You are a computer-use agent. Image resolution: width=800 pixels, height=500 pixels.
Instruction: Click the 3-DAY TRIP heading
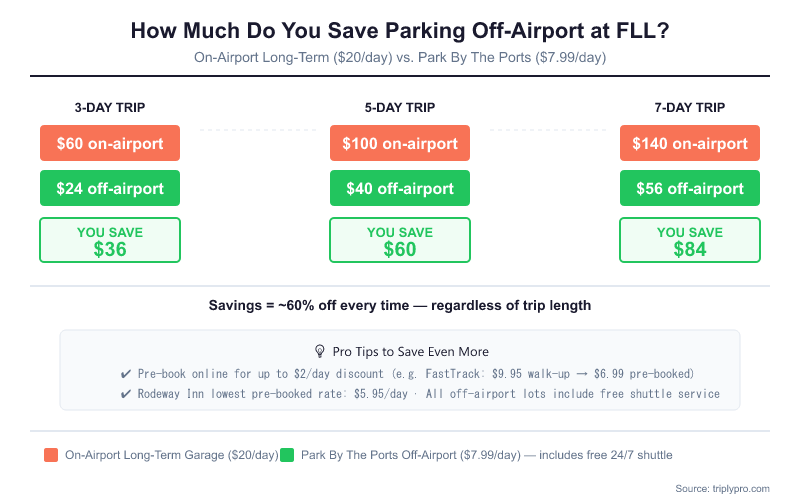coord(110,107)
